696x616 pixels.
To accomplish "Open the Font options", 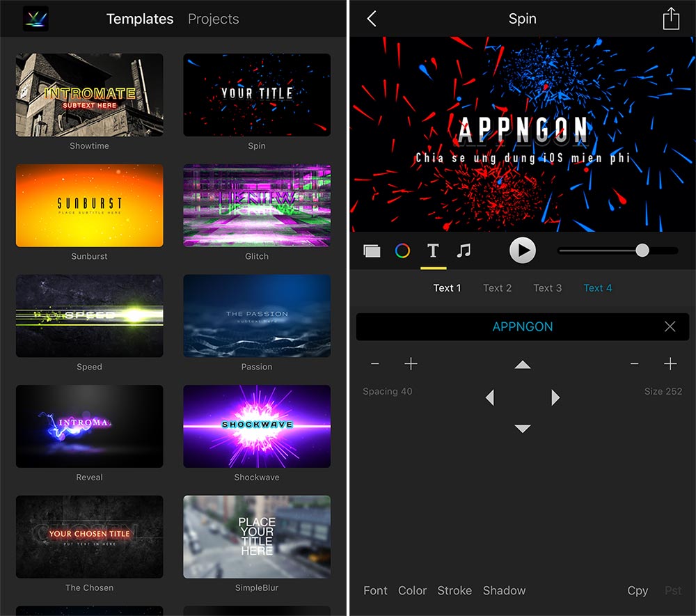I will click(375, 591).
